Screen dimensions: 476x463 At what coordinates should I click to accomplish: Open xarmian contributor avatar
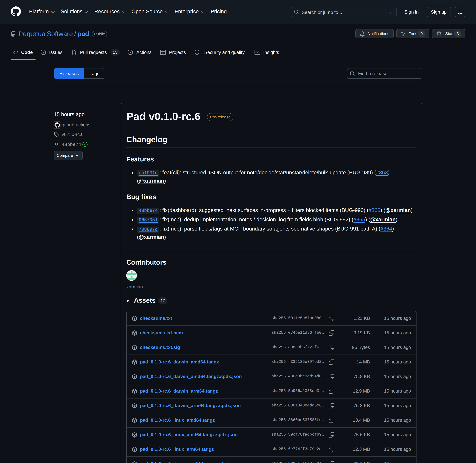(132, 275)
